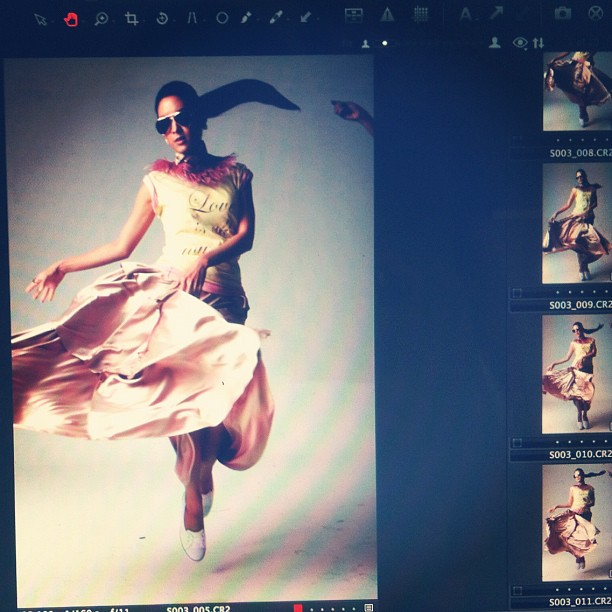
Task: Set star rating dots for S003_008.CR2
Action: (x=582, y=140)
